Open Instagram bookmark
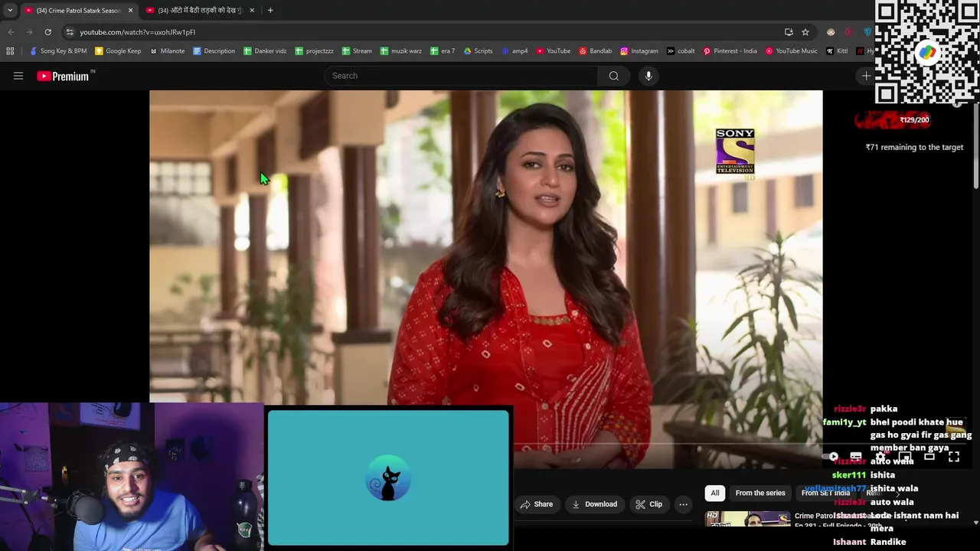 coord(639,51)
